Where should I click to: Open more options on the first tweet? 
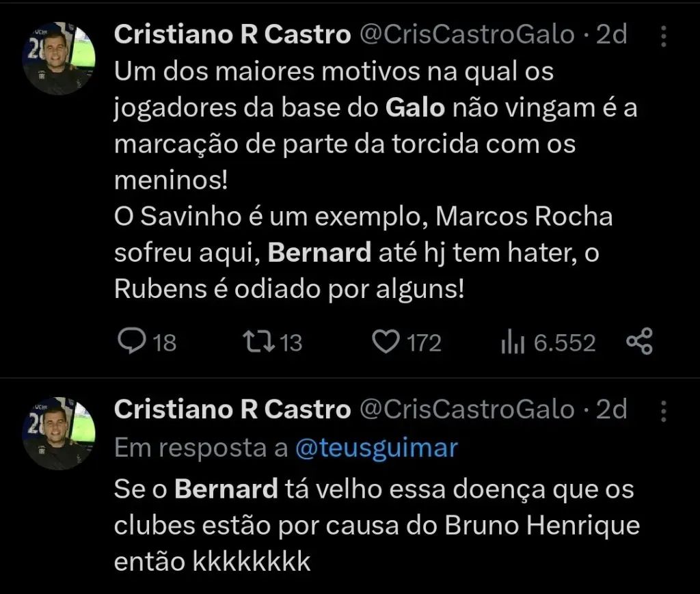(x=663, y=35)
